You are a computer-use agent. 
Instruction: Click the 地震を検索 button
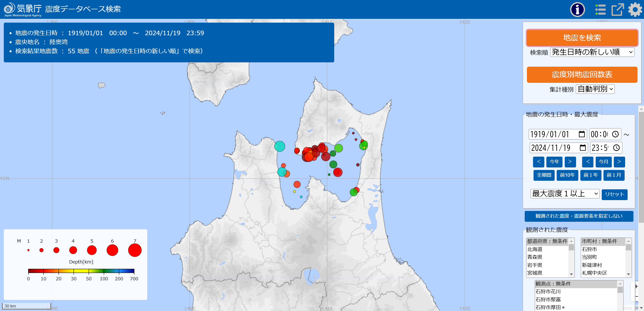pyautogui.click(x=582, y=38)
